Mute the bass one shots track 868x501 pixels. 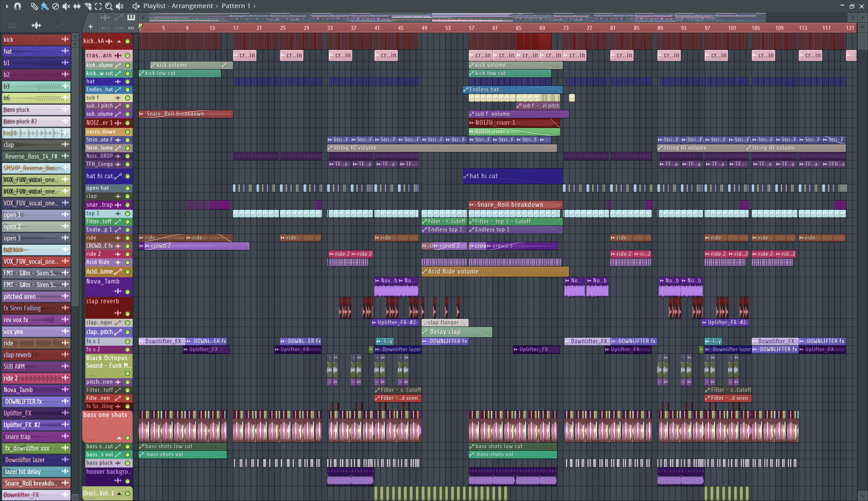pyautogui.click(x=128, y=438)
